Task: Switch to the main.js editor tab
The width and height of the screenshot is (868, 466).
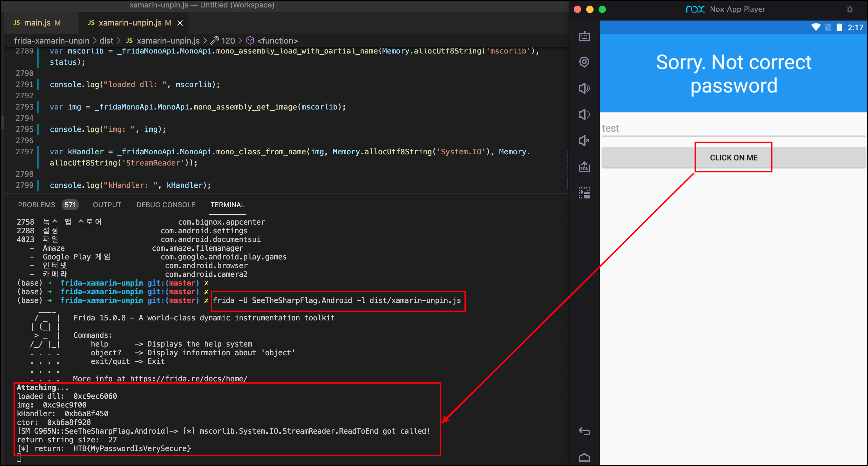Action: (x=37, y=23)
